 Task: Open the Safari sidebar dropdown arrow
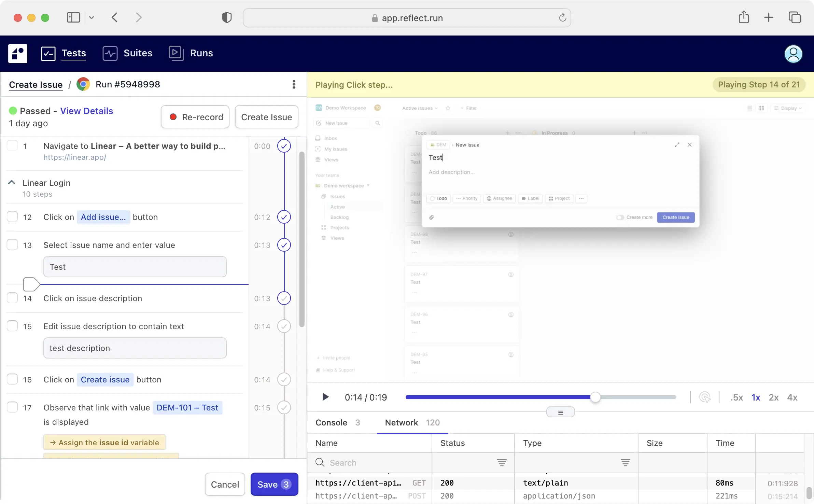coord(92,17)
